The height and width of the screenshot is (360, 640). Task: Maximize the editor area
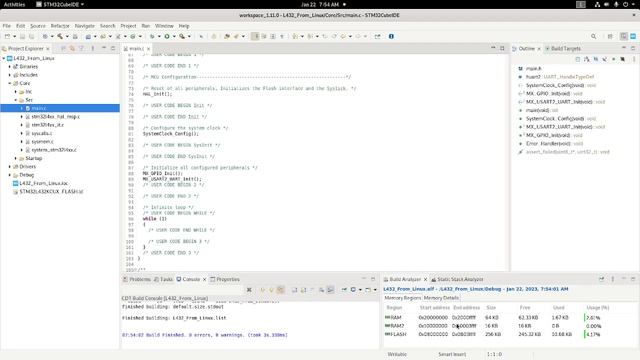click(x=502, y=48)
